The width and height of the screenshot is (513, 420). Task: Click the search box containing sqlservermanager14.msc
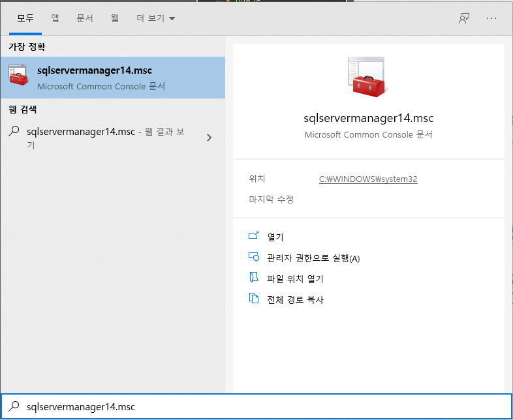click(x=256, y=406)
